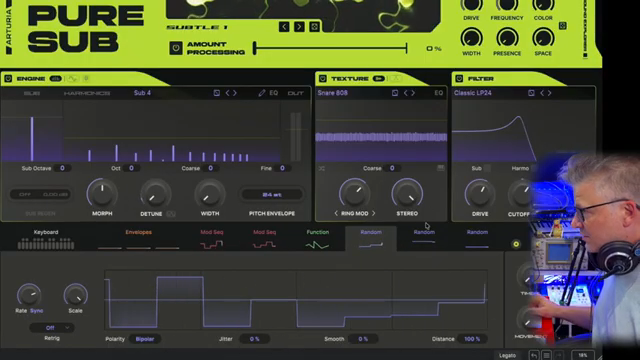Select the previous Engine preset arrow
The image size is (640, 360).
click(228, 93)
